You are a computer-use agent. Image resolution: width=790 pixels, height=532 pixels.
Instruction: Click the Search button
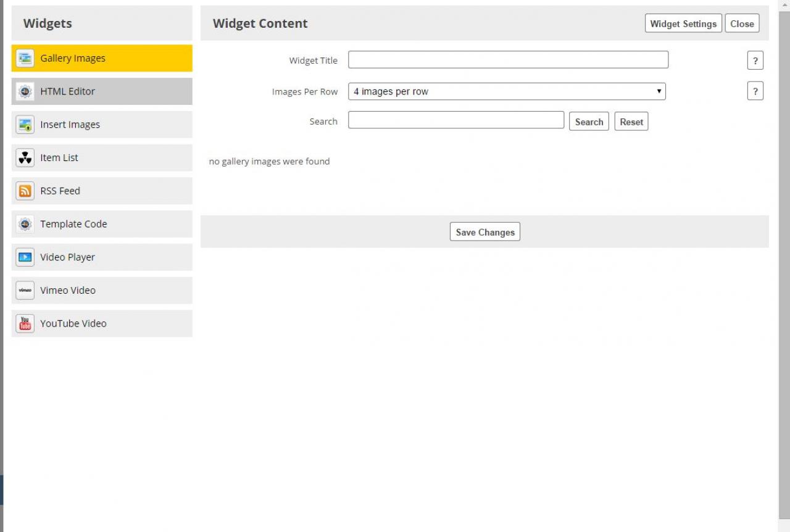[x=589, y=122]
